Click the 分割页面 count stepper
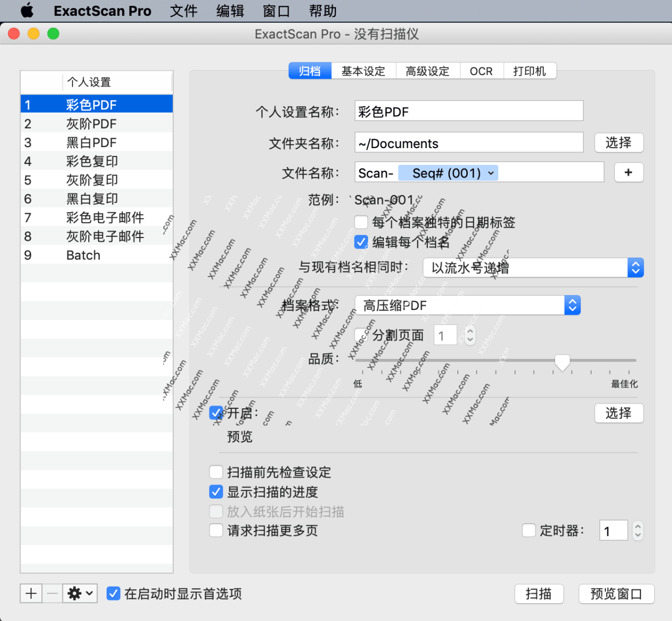Image resolution: width=672 pixels, height=621 pixels. point(470,335)
